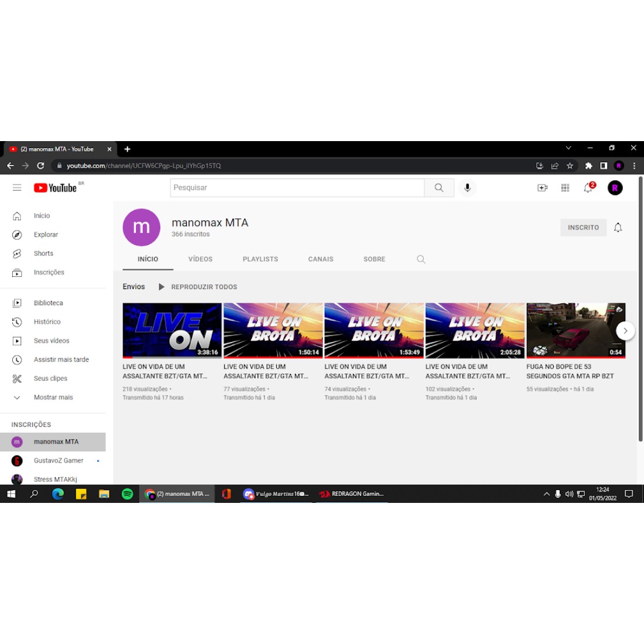
Task: Switch to the VÍDEOS channel tab
Action: tap(200, 259)
